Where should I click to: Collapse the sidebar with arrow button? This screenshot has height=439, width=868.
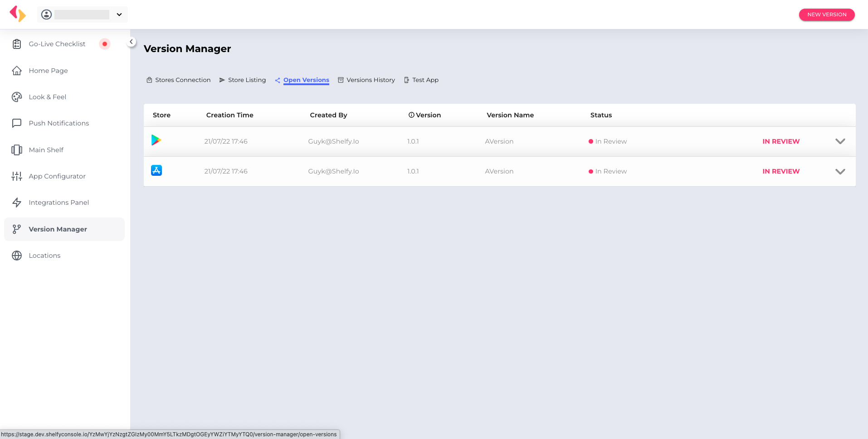tap(131, 42)
